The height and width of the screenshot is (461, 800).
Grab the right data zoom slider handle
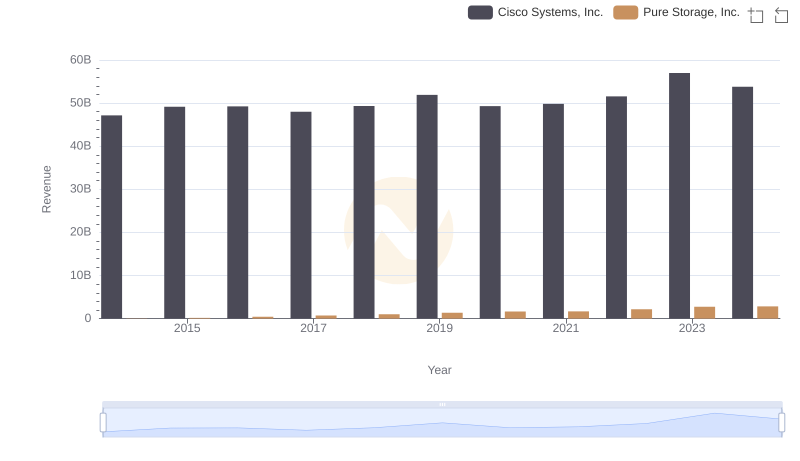coord(781,422)
